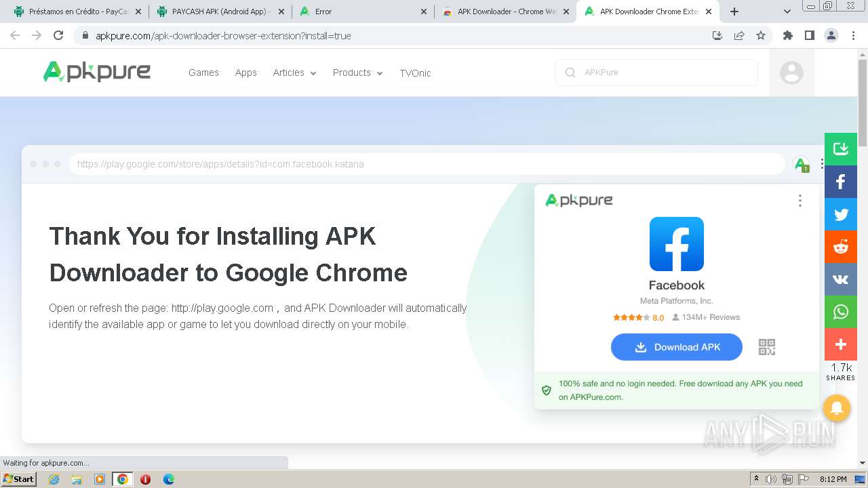The height and width of the screenshot is (488, 868).
Task: Click the green download share button
Action: coord(841,149)
